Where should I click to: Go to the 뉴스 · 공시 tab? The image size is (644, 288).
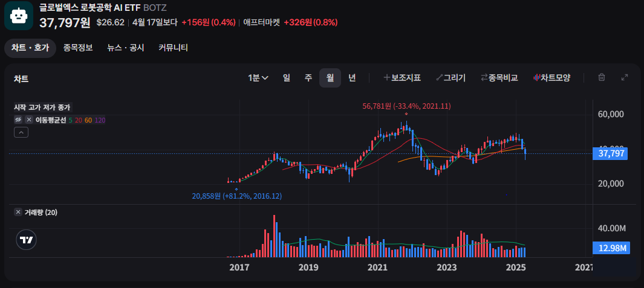(126, 48)
